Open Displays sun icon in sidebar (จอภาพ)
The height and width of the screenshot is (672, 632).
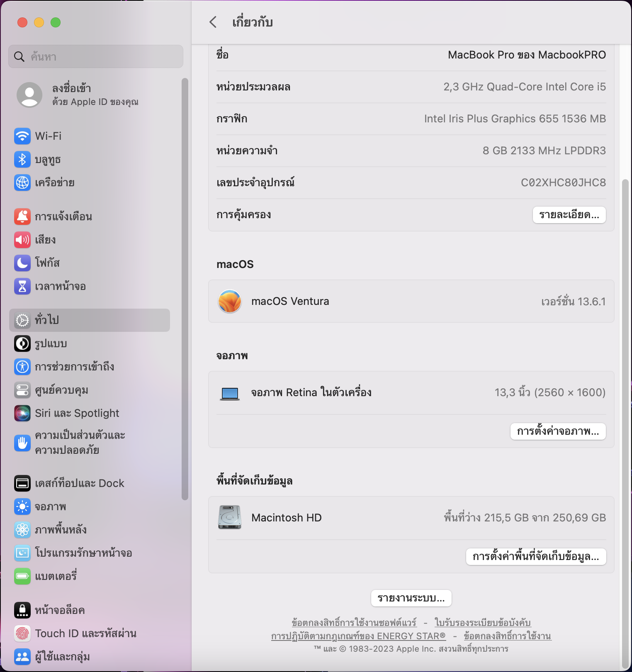(22, 506)
